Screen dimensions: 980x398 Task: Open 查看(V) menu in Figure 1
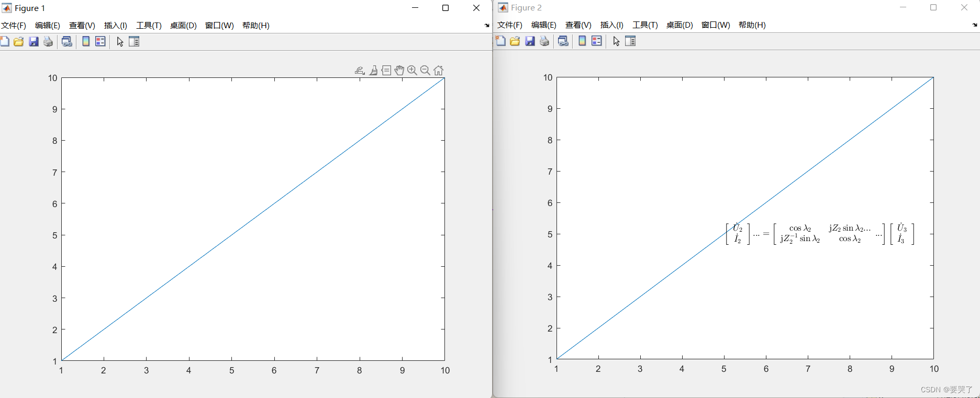(x=82, y=26)
